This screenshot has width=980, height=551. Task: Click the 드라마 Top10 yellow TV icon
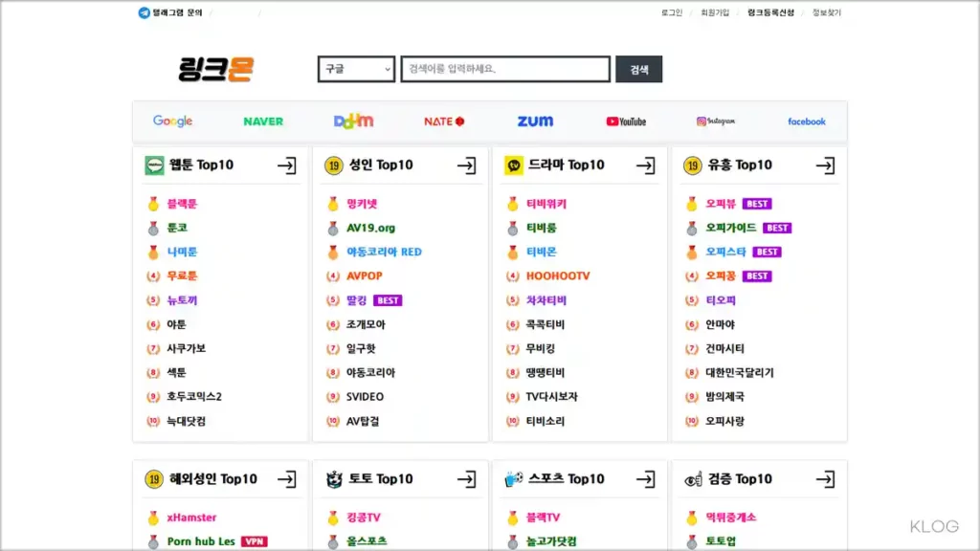click(514, 165)
